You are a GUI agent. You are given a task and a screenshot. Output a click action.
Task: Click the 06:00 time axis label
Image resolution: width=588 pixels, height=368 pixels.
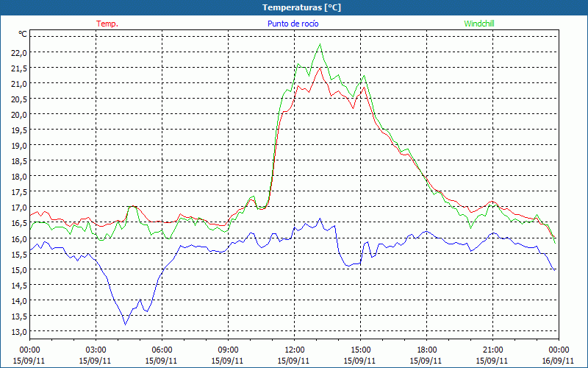[x=162, y=350]
